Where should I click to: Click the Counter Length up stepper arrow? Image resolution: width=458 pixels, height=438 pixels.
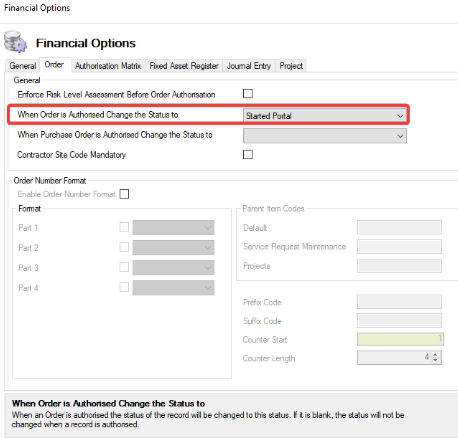pyautogui.click(x=435, y=354)
